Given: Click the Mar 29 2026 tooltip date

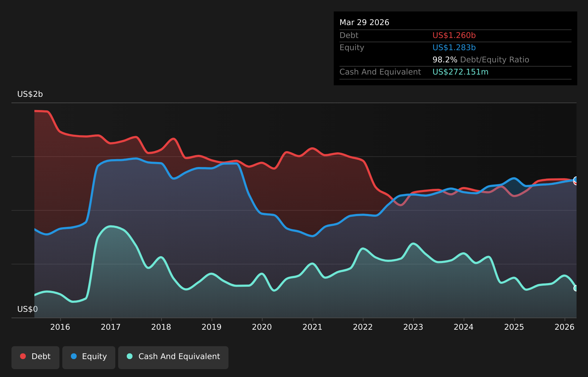Looking at the screenshot, I should (x=364, y=23).
